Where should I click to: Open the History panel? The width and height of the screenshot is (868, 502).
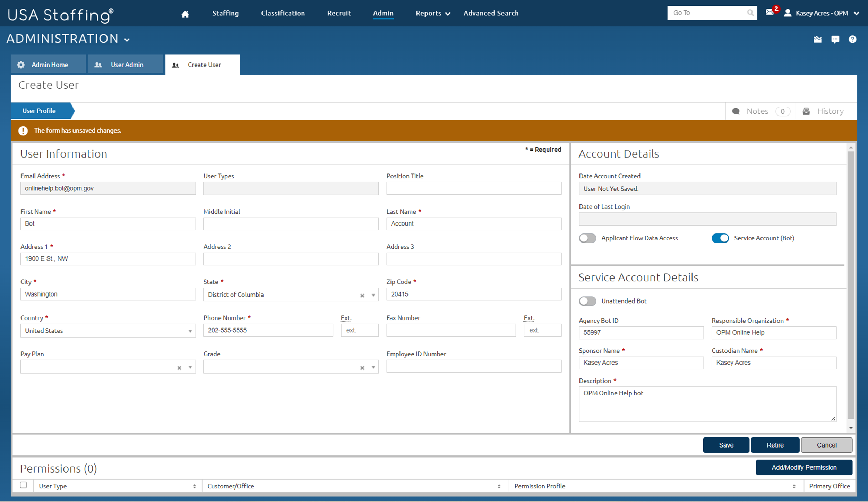click(826, 111)
